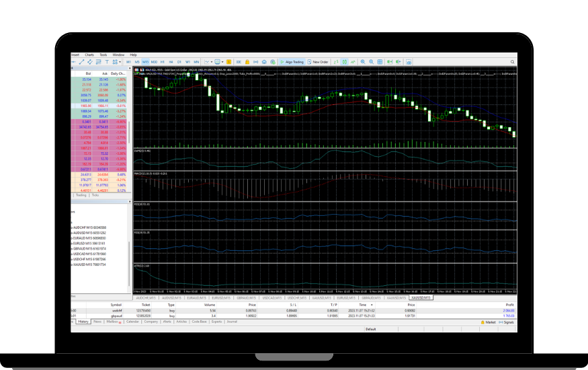588x370 pixels.
Task: Sort Market Watch by Bid column
Action: pyautogui.click(x=88, y=73)
